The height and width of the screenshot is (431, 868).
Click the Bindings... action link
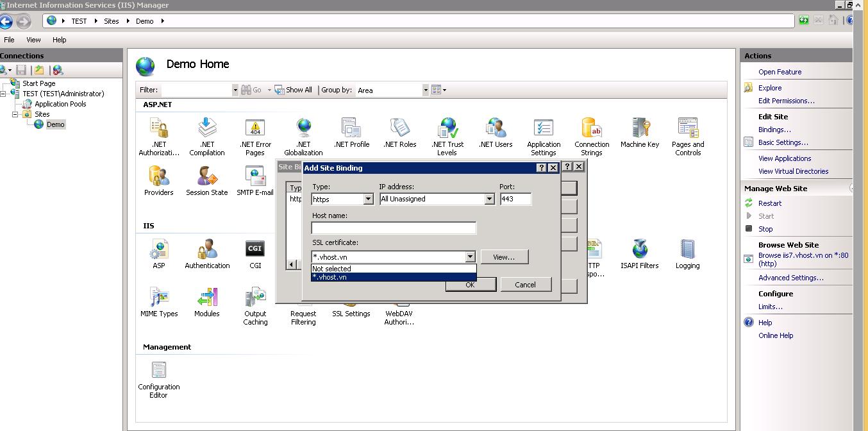[774, 130]
